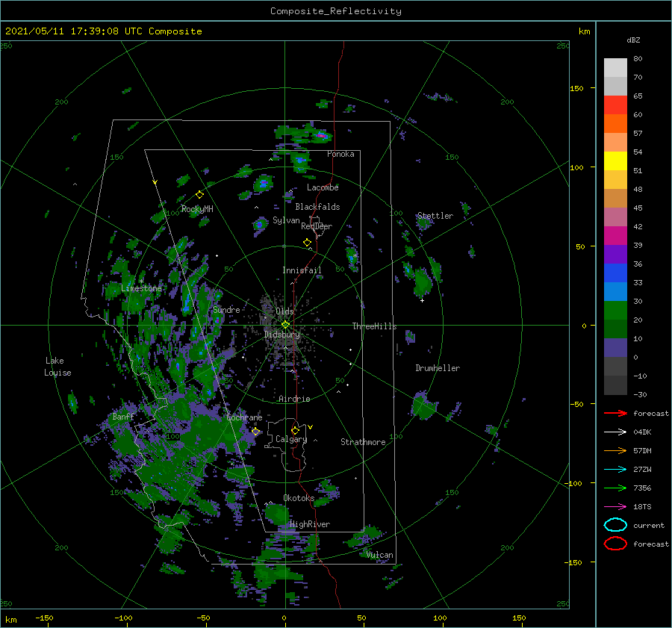Click the Drumheller city label
This screenshot has height=628, width=672.
click(x=438, y=368)
